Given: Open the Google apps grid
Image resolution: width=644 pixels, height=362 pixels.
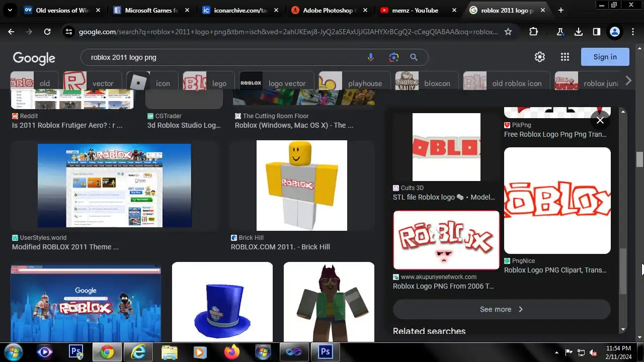Looking at the screenshot, I should [x=565, y=57].
